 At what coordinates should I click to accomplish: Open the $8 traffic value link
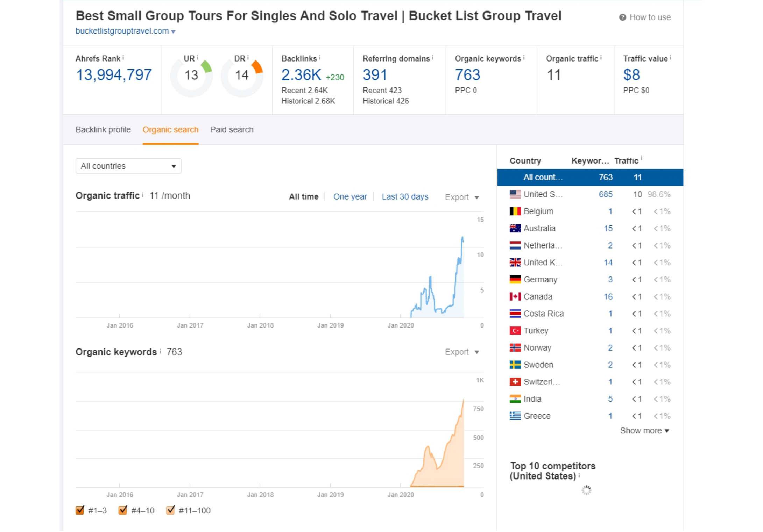point(631,75)
